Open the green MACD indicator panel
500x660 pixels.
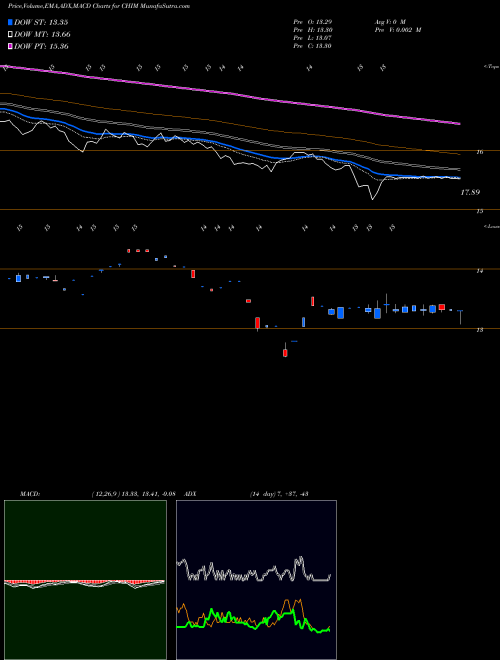(x=85, y=580)
